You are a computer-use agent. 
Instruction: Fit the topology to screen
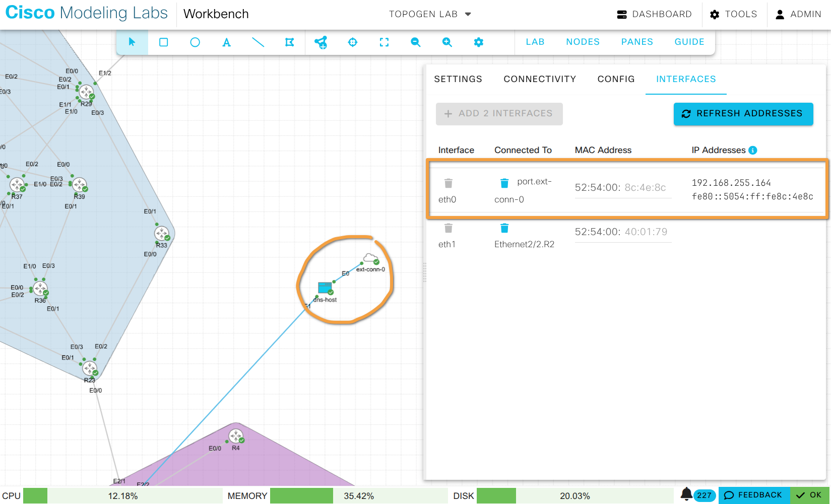tap(384, 42)
